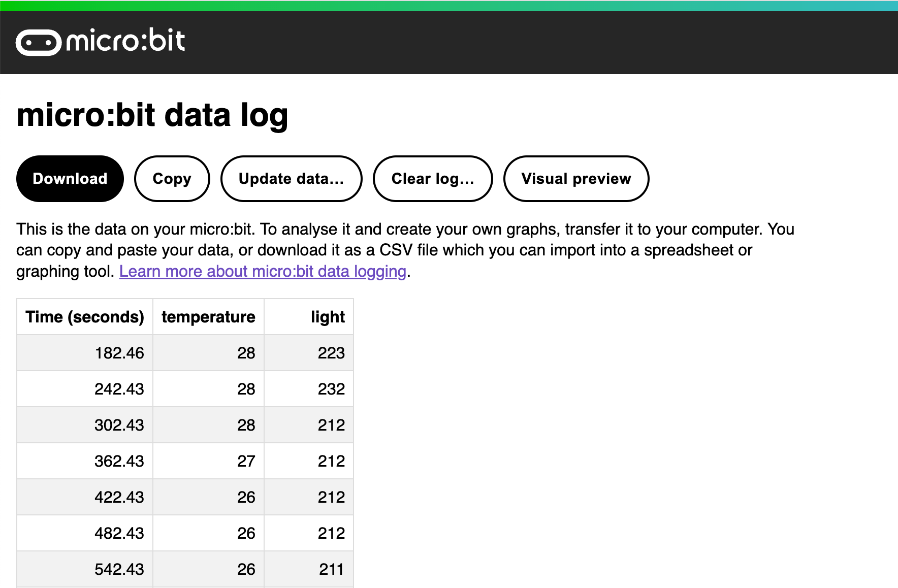
Task: Click temperature value 27
Action: click(208, 461)
